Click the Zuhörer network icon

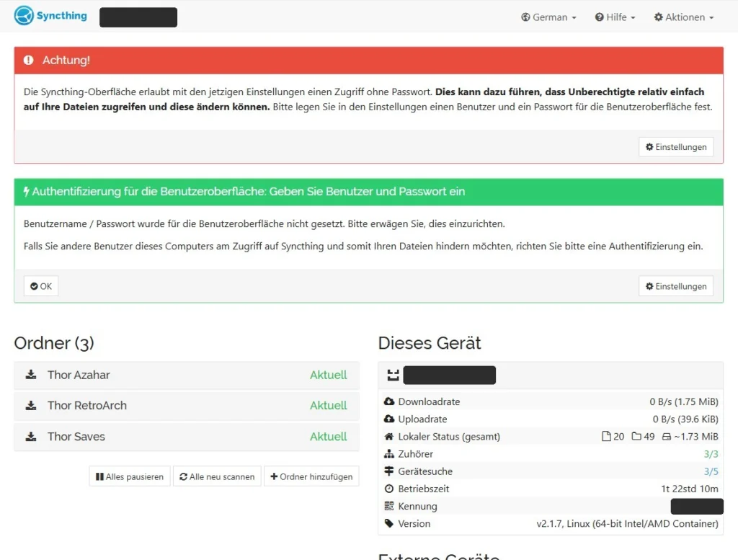coord(388,453)
